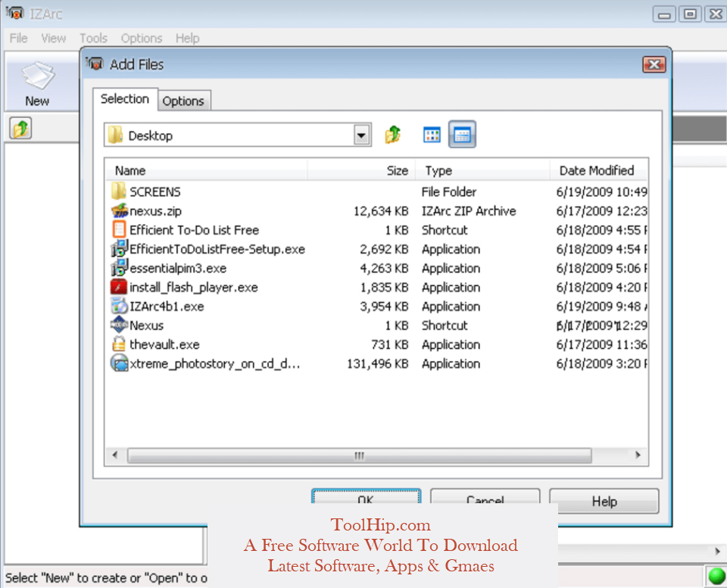Click the thevault.exe padlock icon
Screen dimensions: 727x588
click(x=119, y=344)
